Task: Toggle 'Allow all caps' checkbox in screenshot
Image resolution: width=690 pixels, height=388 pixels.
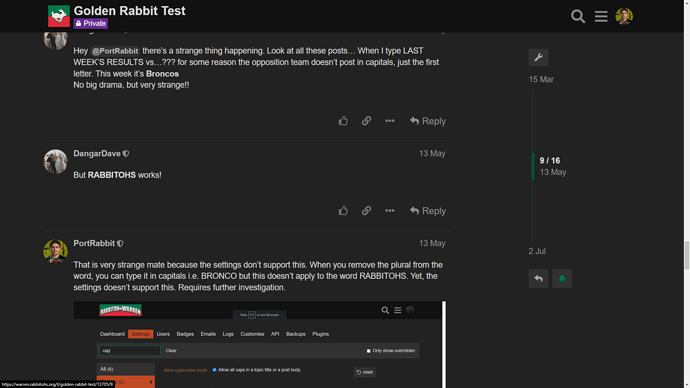Action: 214,370
